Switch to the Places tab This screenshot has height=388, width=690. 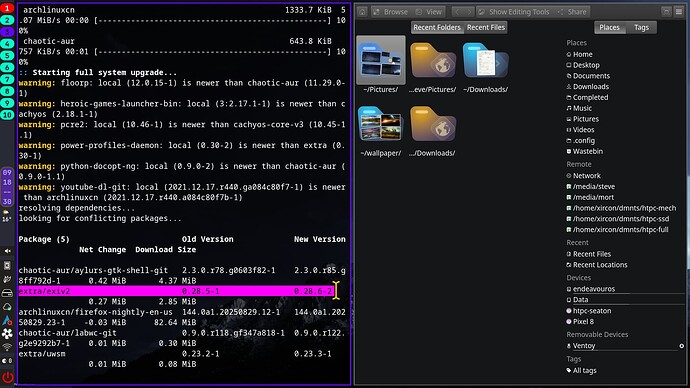[609, 27]
